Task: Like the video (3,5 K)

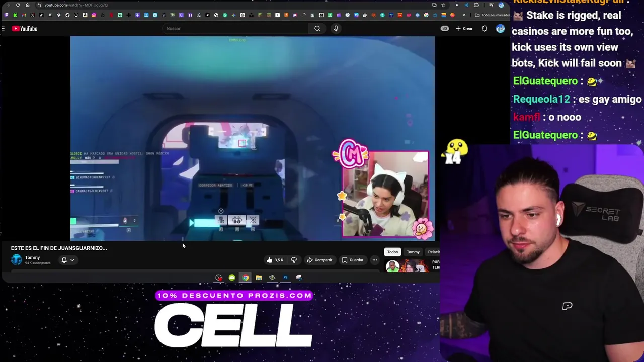Action: [x=275, y=260]
